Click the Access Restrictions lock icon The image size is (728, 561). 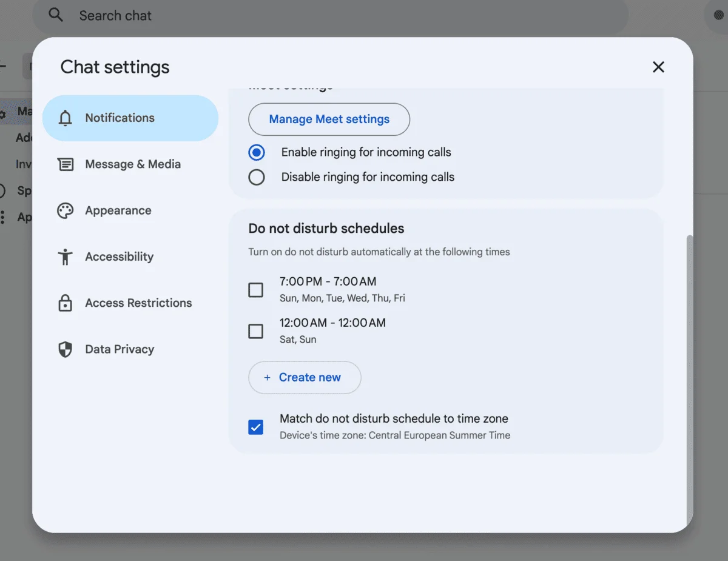[x=66, y=303]
